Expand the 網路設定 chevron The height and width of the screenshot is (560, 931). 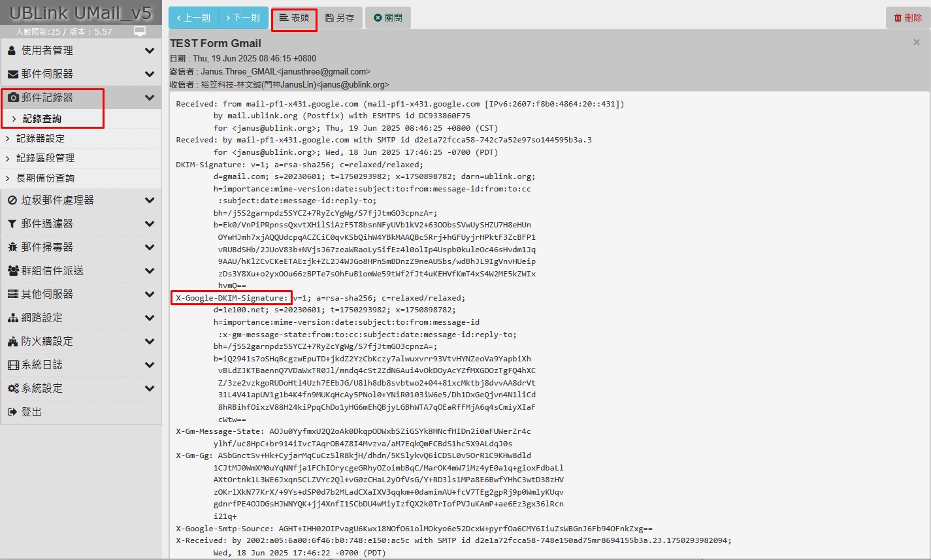tap(150, 318)
